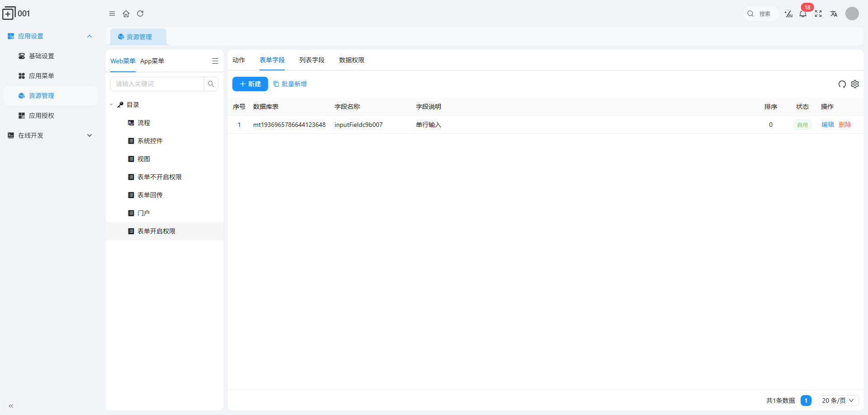Open the 20 条/页 page size dropdown

coord(838,401)
